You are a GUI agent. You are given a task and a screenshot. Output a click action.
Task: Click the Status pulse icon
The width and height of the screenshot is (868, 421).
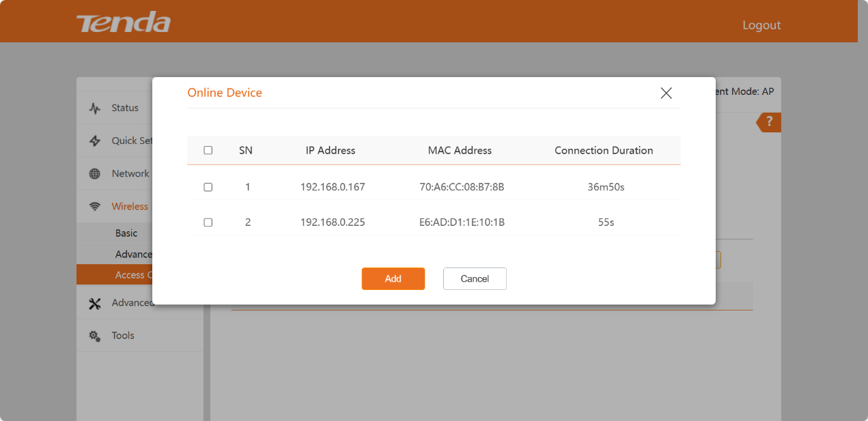(95, 108)
